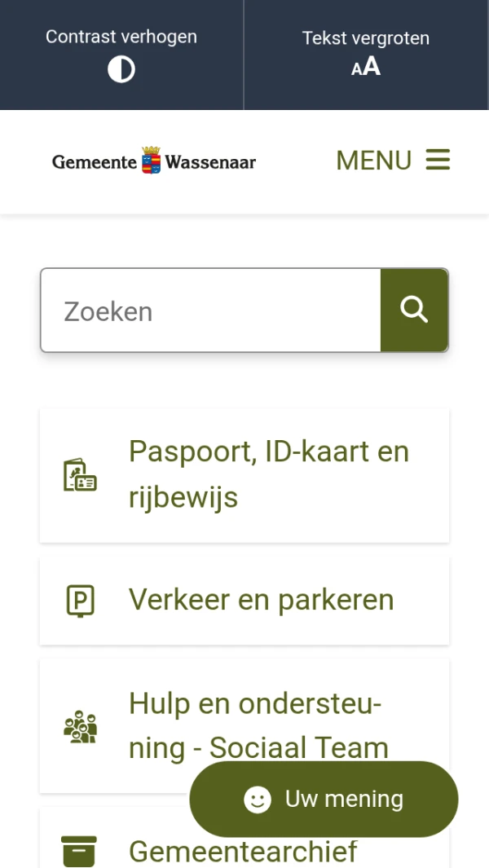Open the 'Uw mening' feedback button
The width and height of the screenshot is (489, 868).
click(324, 799)
